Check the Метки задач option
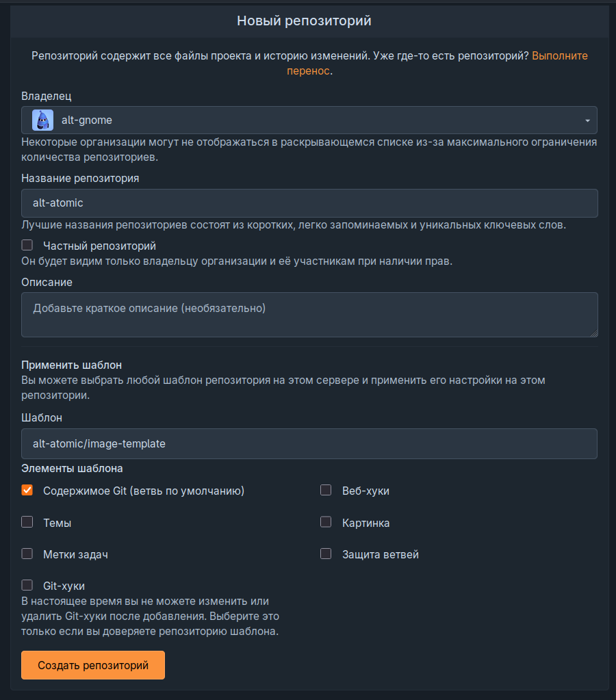Viewport: 616px width, 700px height. (27, 554)
